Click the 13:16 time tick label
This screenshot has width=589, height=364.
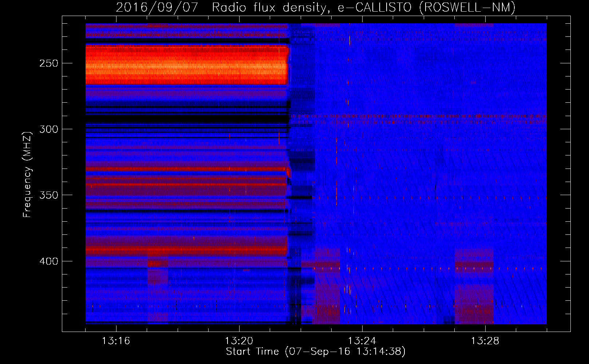[116, 341]
